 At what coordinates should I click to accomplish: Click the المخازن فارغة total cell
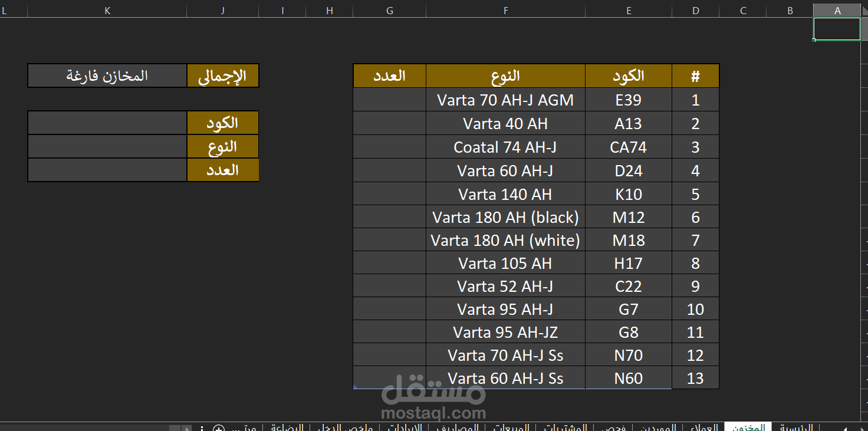tap(107, 76)
